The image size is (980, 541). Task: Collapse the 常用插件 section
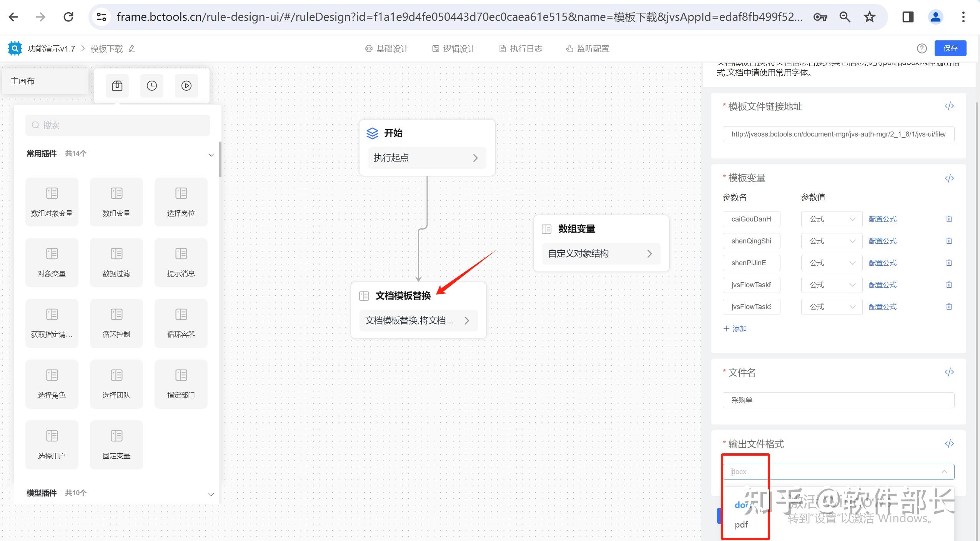(x=211, y=155)
